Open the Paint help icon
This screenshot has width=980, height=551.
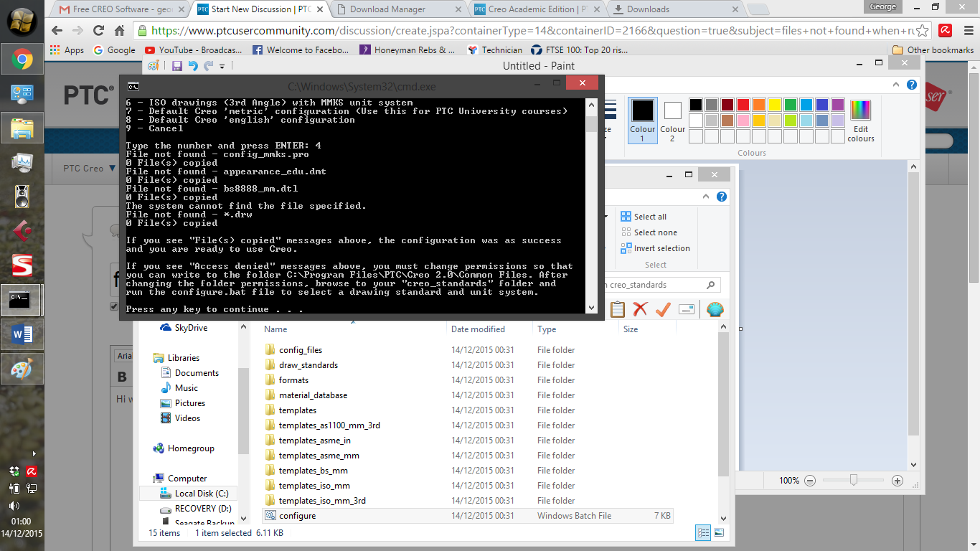[912, 85]
